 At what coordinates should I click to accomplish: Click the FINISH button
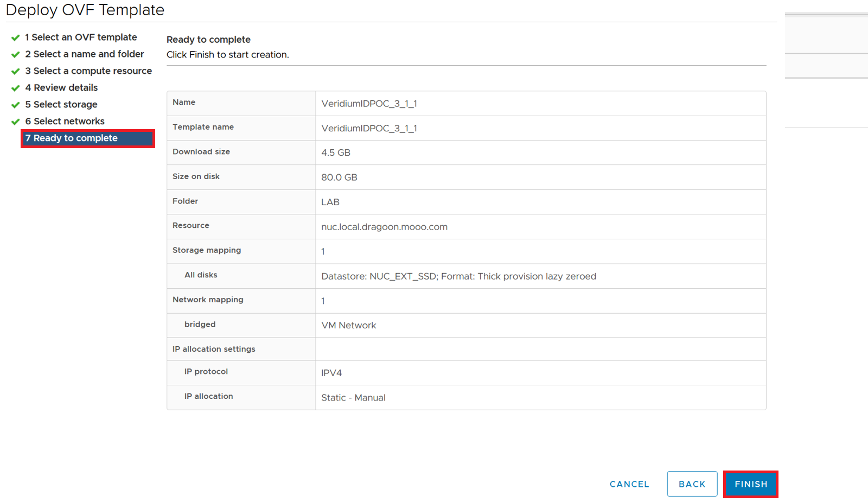[751, 484]
